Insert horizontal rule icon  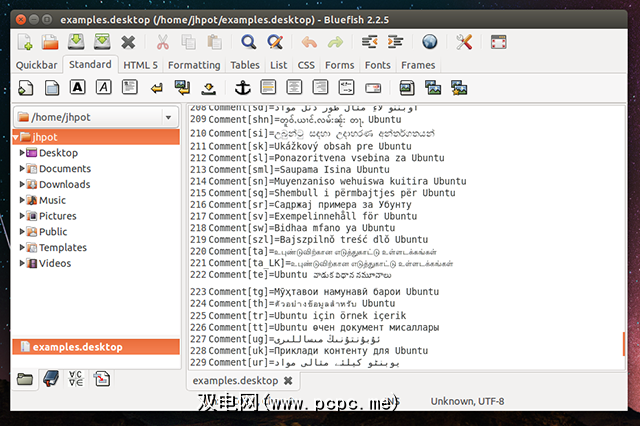click(x=268, y=87)
